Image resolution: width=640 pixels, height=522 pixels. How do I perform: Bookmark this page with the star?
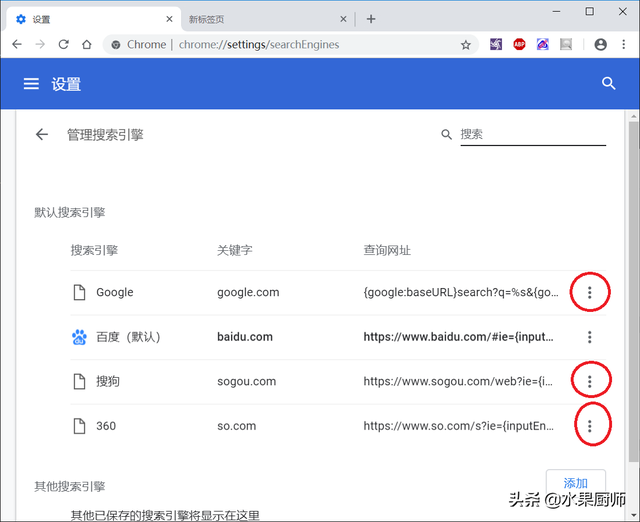click(x=466, y=44)
